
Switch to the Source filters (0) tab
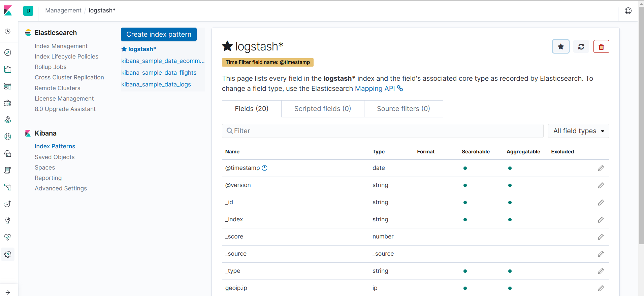coord(404,109)
